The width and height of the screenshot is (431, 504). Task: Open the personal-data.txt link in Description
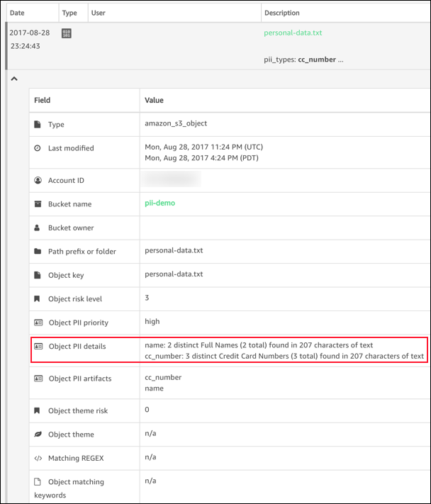(293, 33)
